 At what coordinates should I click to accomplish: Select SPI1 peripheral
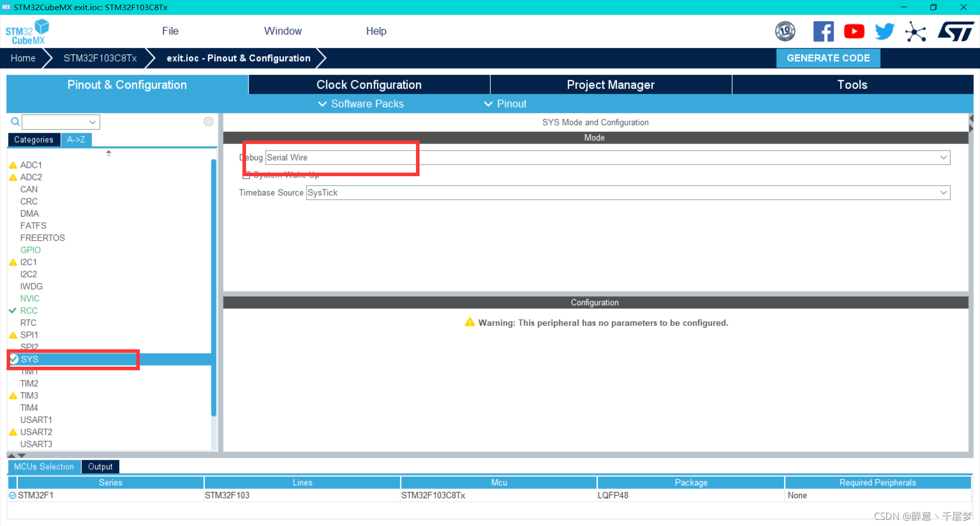[29, 335]
